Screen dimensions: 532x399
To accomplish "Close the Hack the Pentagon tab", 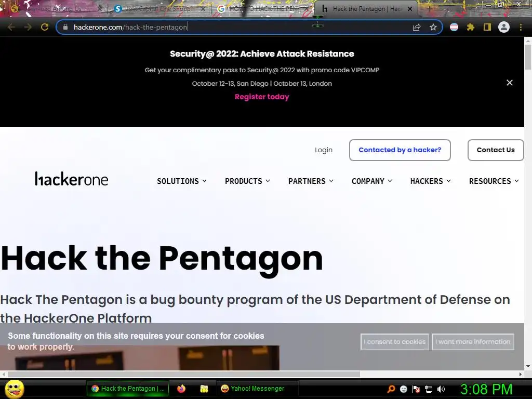I will point(410,9).
